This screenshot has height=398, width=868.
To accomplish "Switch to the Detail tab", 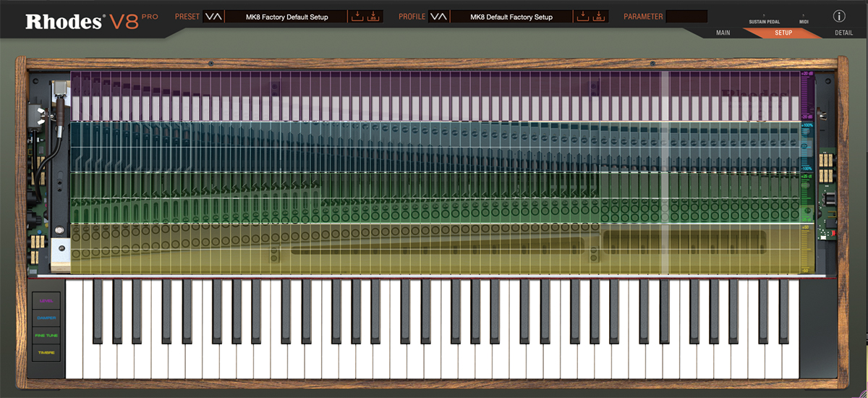I will click(x=843, y=33).
